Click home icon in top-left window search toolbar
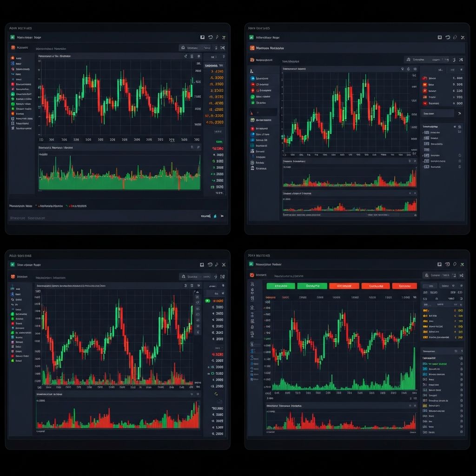 184,47
